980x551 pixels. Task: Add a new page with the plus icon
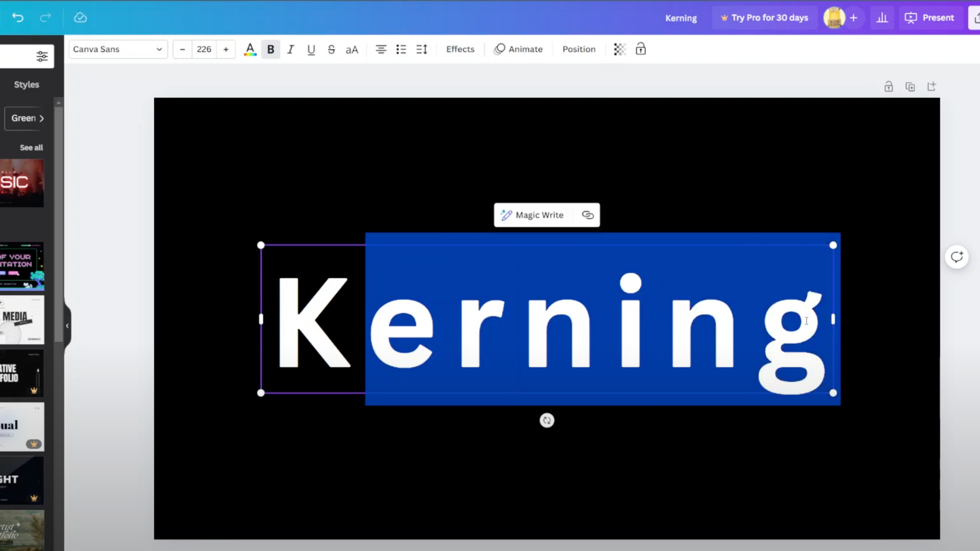(931, 87)
